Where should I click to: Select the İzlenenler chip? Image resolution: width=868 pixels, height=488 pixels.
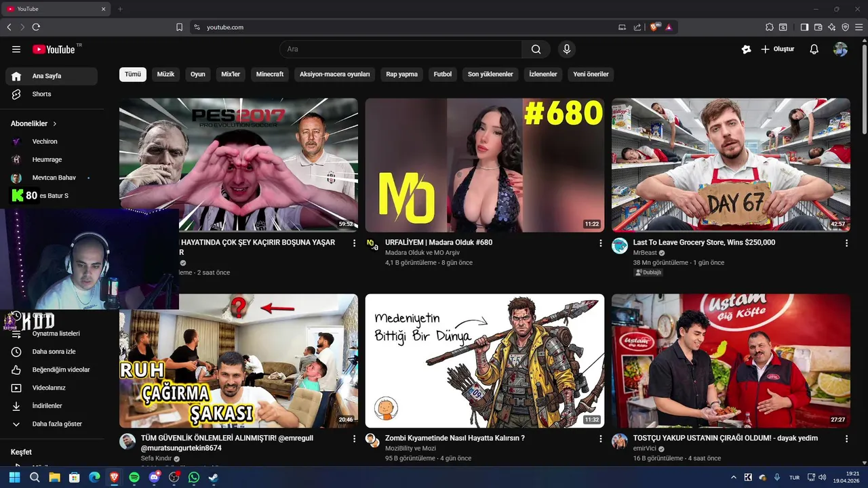click(x=543, y=74)
